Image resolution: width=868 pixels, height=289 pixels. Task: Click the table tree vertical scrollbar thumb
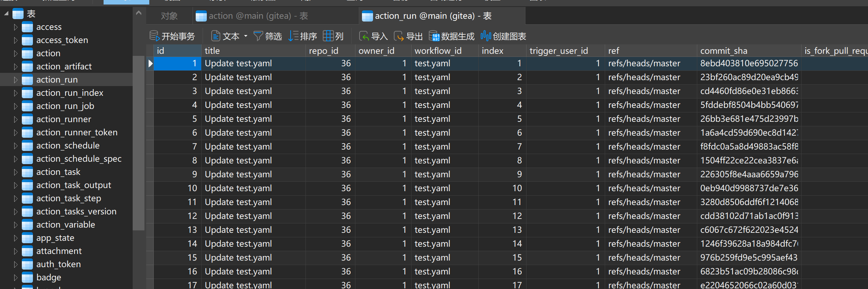click(x=139, y=143)
